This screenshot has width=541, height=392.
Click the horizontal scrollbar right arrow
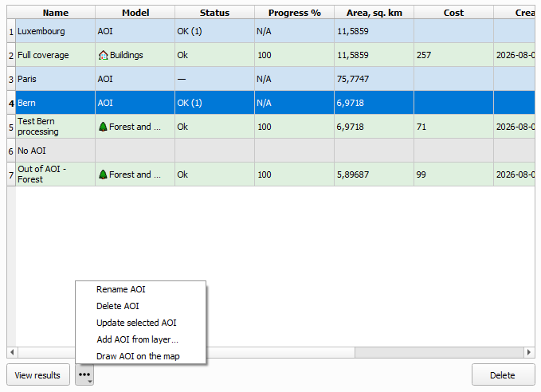(529, 352)
